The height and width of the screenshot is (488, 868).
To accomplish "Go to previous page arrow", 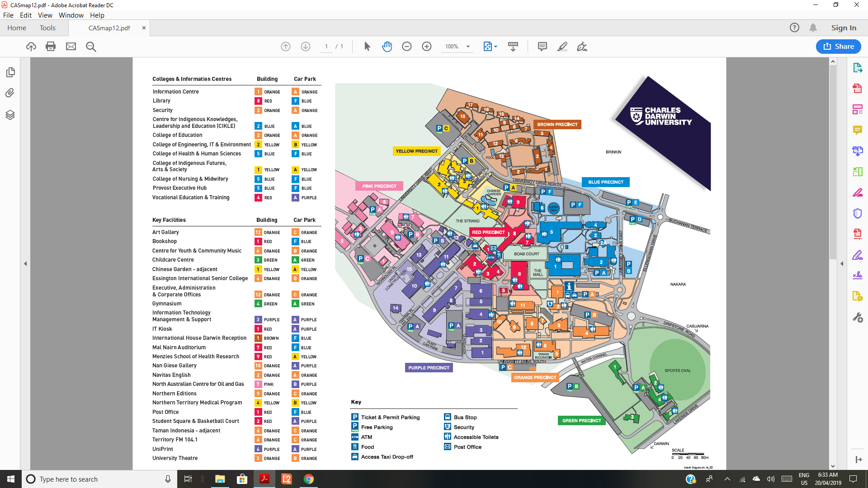I will pyautogui.click(x=286, y=47).
